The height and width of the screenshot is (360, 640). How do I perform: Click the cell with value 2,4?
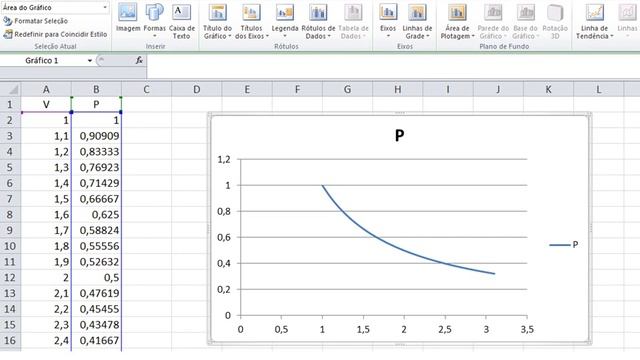pos(46,340)
